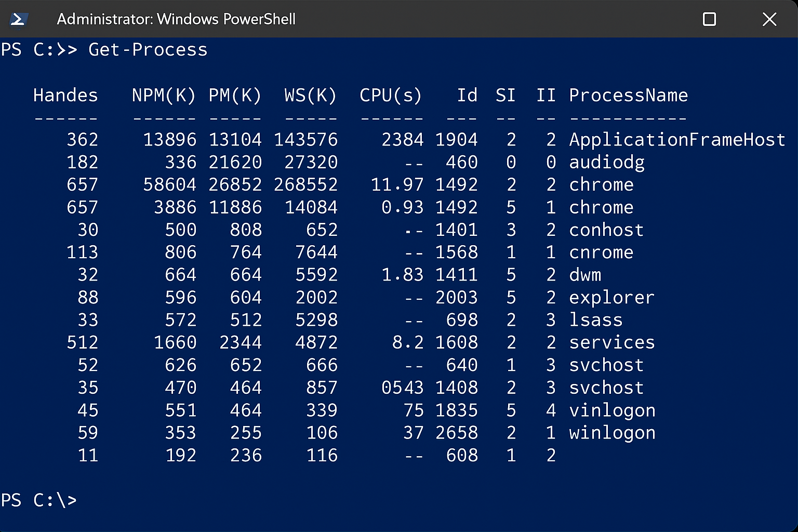Viewport: 798px width, 532px height.
Task: Select the misspelled vinlogon process entry
Action: pyautogui.click(x=612, y=410)
